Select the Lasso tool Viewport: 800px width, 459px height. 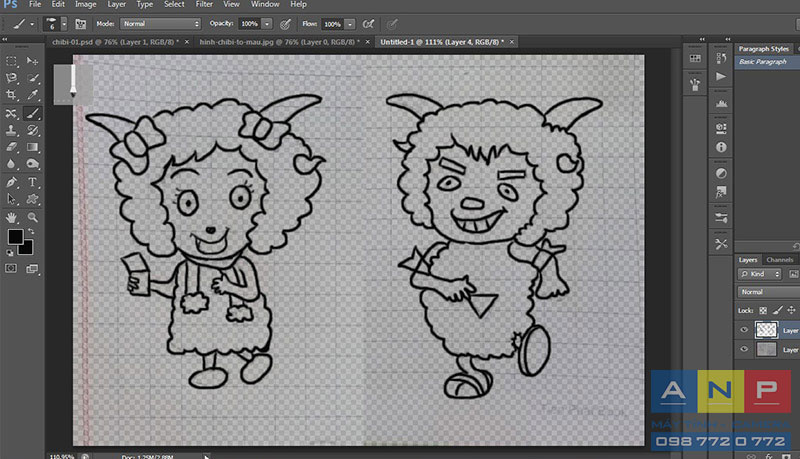pos(11,78)
